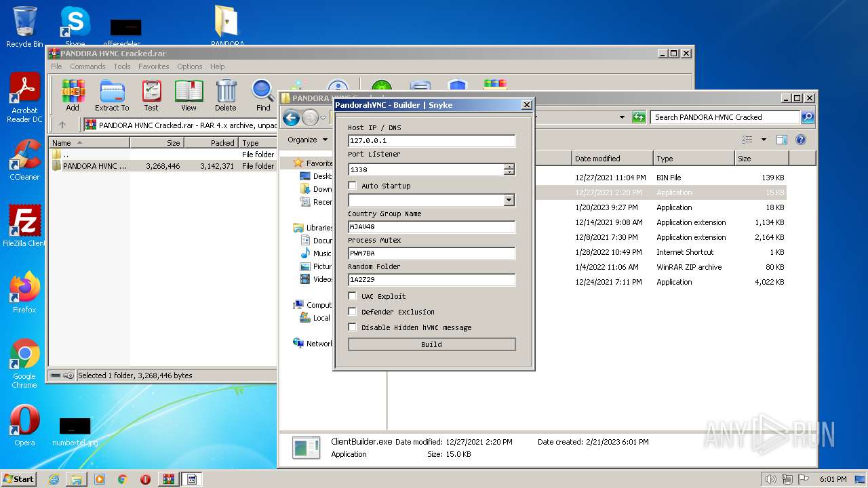Image resolution: width=868 pixels, height=488 pixels.
Task: Open the Commands menu in WinRAR
Action: 87,66
